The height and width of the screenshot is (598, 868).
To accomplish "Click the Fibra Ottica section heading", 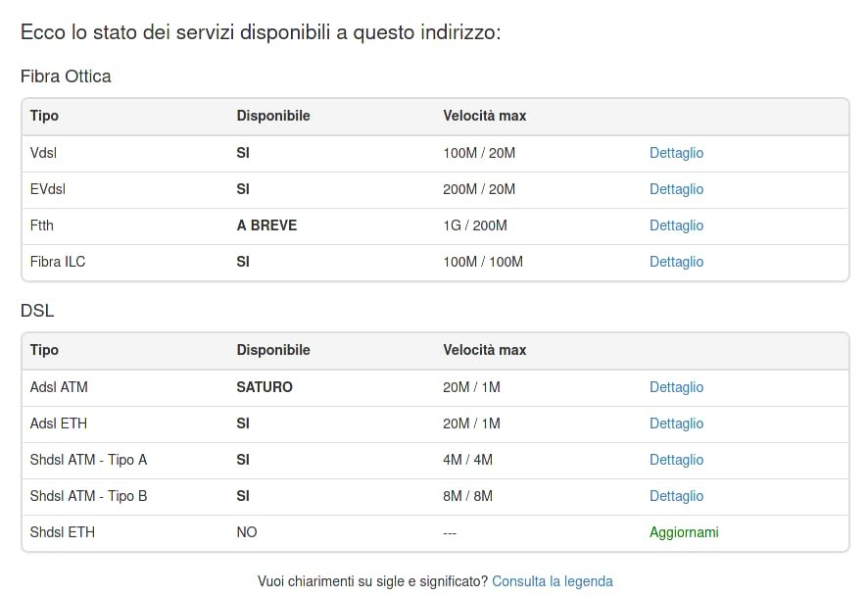I will (66, 76).
